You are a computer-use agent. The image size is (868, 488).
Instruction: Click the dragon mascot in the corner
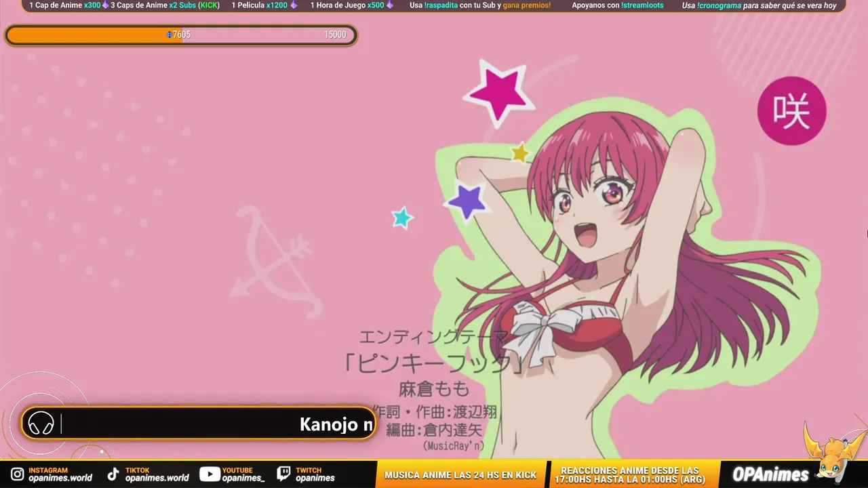tap(834, 453)
